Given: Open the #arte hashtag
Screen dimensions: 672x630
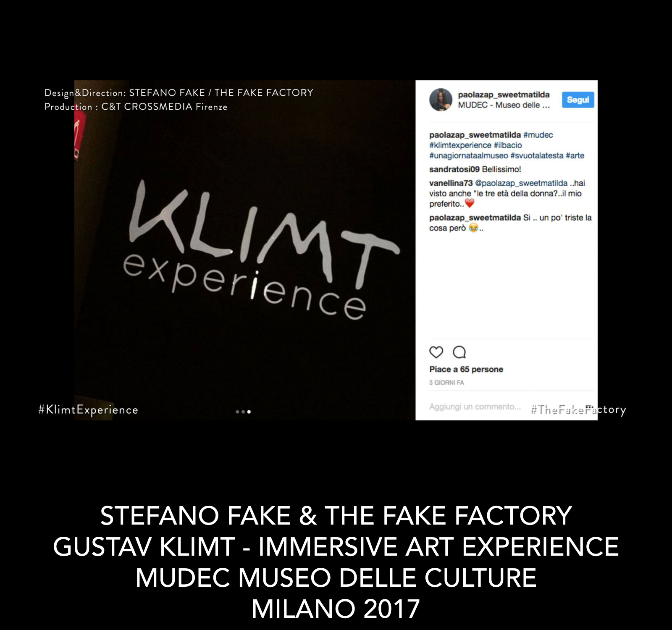Looking at the screenshot, I should 575,156.
